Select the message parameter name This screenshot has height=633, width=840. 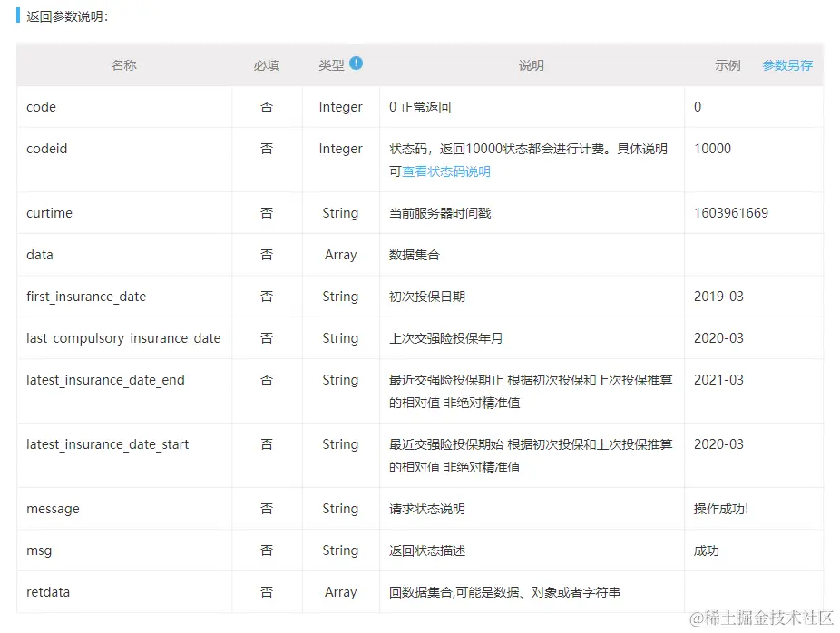point(53,509)
